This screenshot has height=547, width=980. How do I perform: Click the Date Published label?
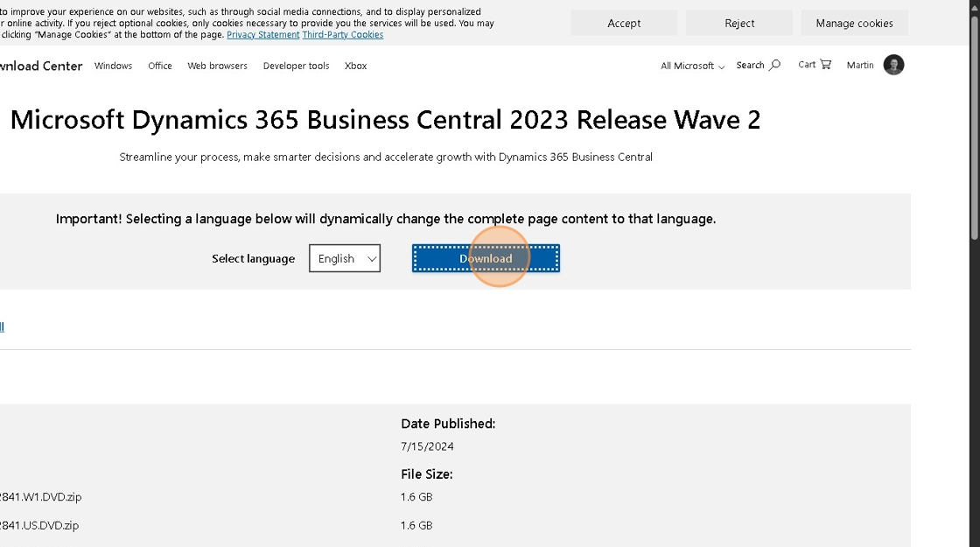point(448,424)
